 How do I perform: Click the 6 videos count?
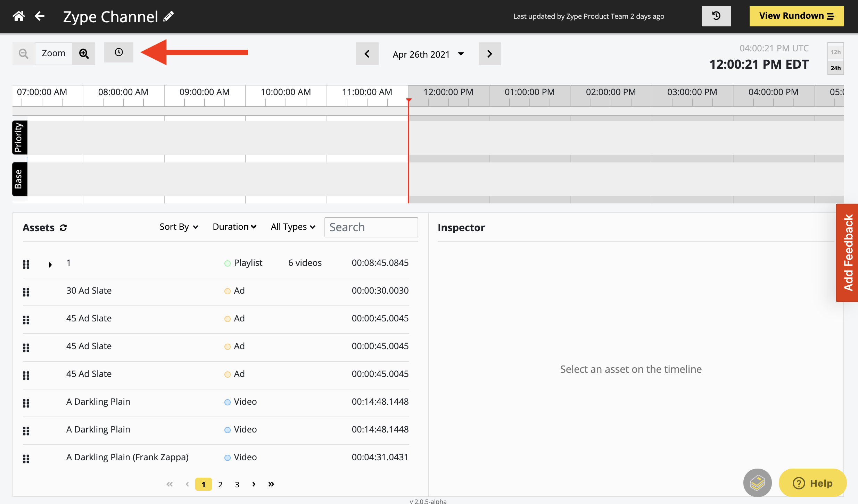[305, 263]
